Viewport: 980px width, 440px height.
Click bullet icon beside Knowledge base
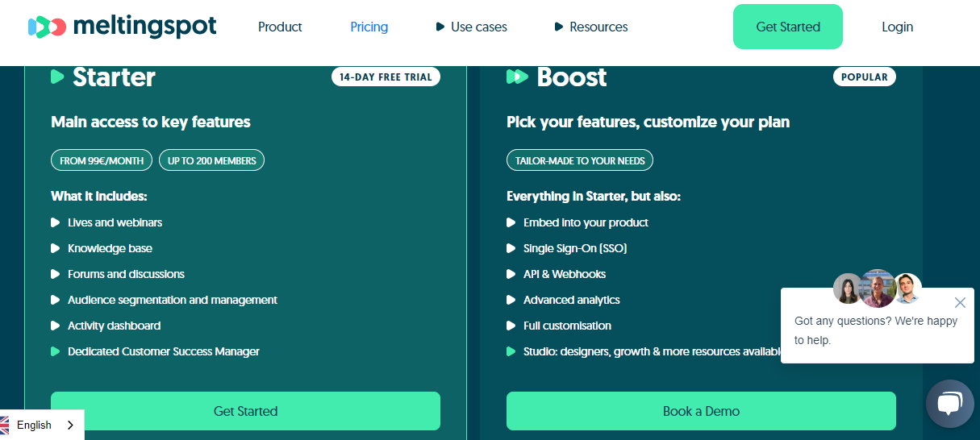[56, 248]
